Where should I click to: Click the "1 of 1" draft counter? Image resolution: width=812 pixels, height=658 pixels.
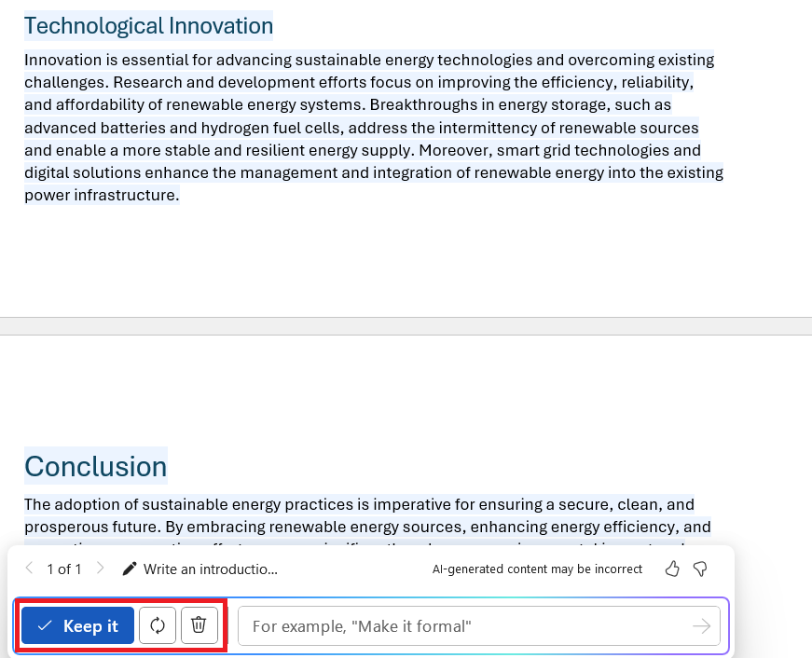coord(64,569)
